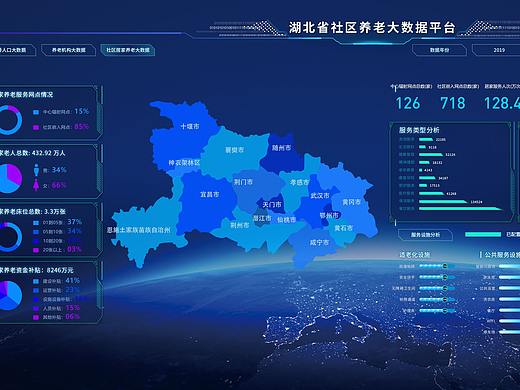Select 神农架林区 on the map
520x390 pixels.
click(184, 163)
